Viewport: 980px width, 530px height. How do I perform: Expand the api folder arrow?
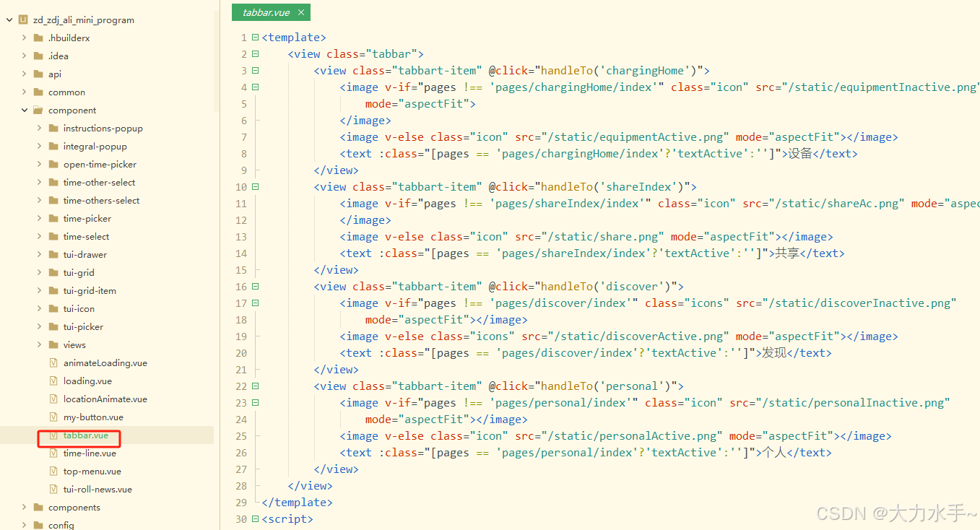pos(25,74)
